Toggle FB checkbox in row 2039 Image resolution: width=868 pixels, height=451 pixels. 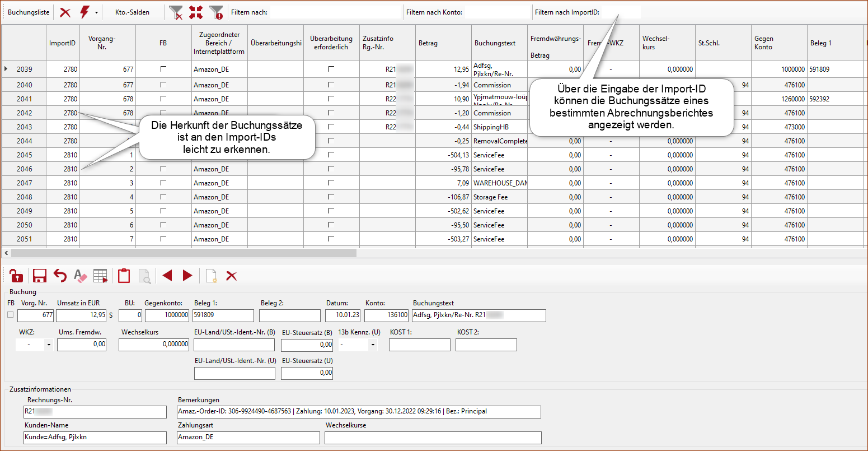163,68
